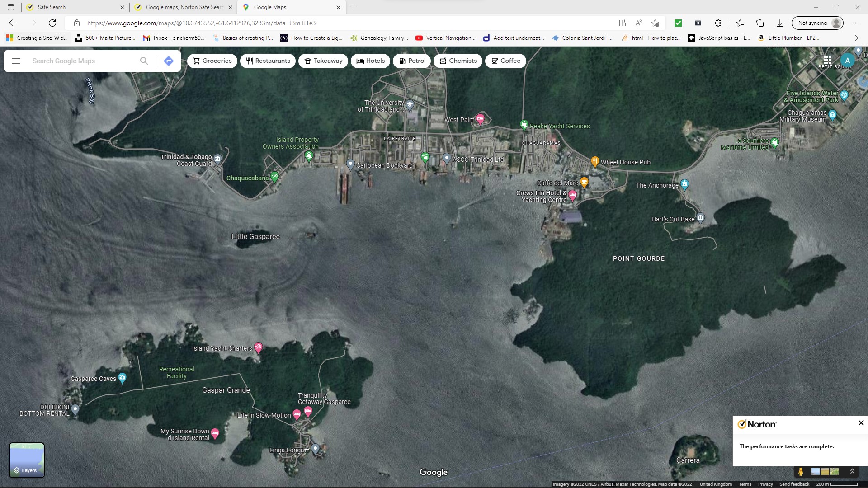Toggle the Not syncing profile button
This screenshot has height=488, width=868.
click(x=817, y=23)
